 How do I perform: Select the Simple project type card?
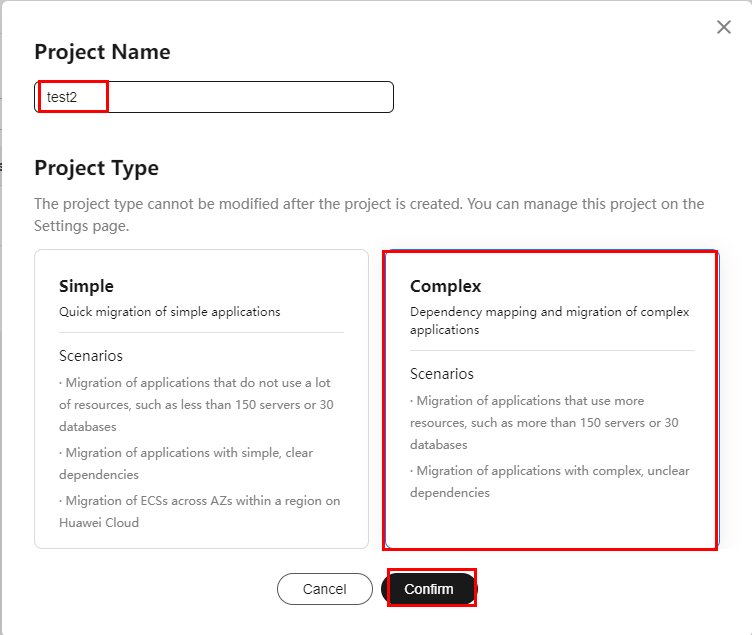(x=201, y=400)
